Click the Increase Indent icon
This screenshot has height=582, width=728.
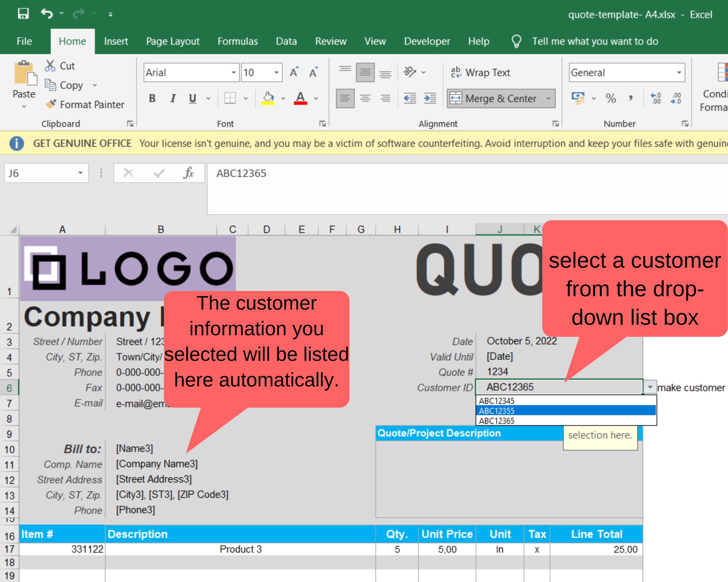click(x=429, y=99)
